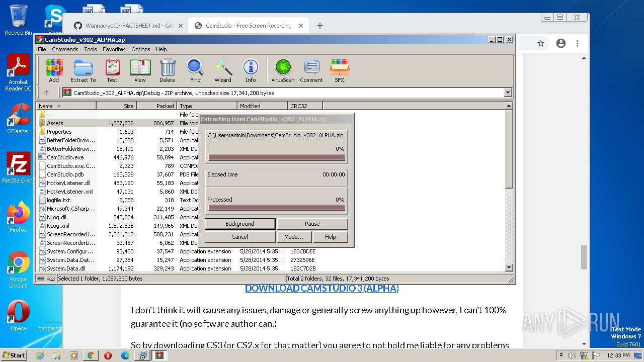The image size is (644, 362).
Task: Open the Favorites menu
Action: pos(114,49)
